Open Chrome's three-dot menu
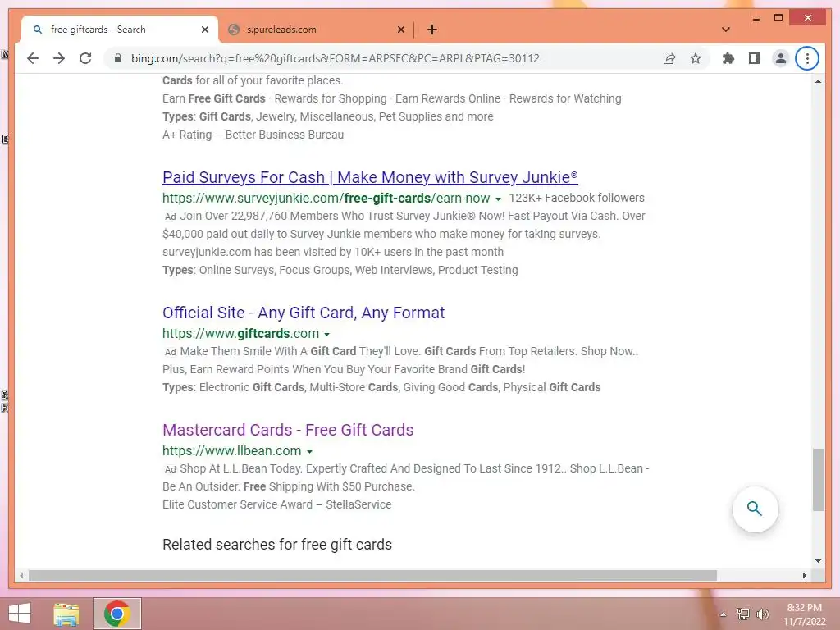 click(x=807, y=58)
